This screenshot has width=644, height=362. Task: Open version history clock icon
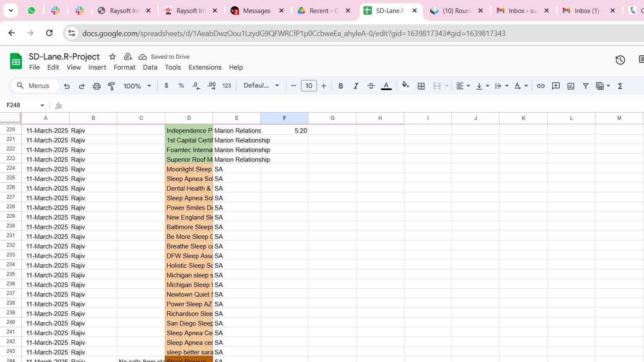point(620,60)
